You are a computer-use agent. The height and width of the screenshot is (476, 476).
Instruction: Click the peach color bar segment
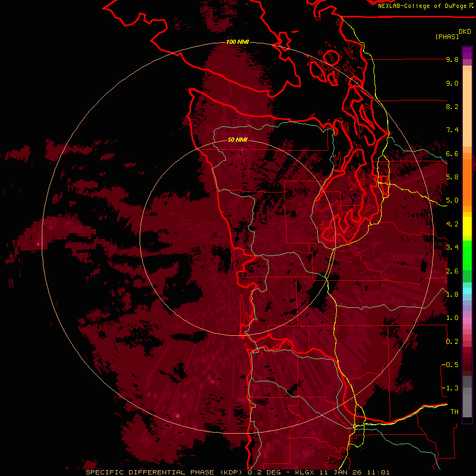pyautogui.click(x=467, y=108)
